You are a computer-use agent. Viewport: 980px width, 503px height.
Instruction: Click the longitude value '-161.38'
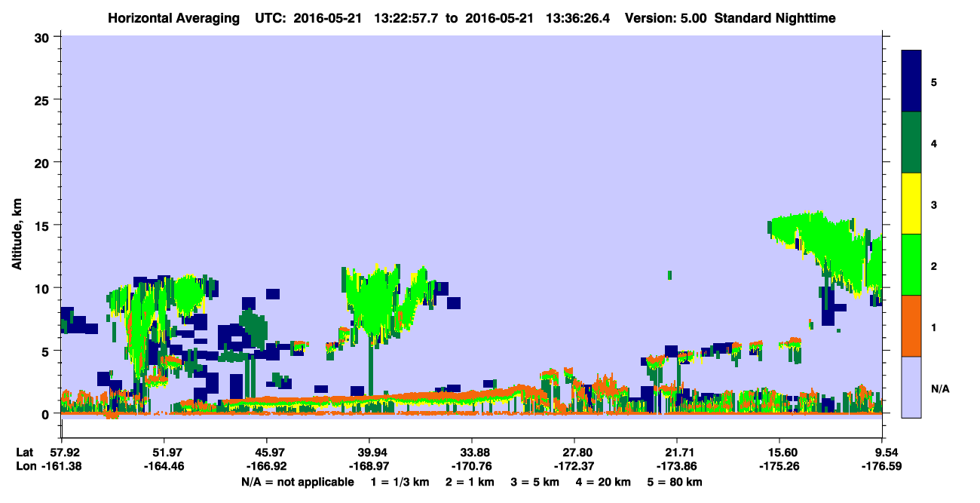(61, 466)
